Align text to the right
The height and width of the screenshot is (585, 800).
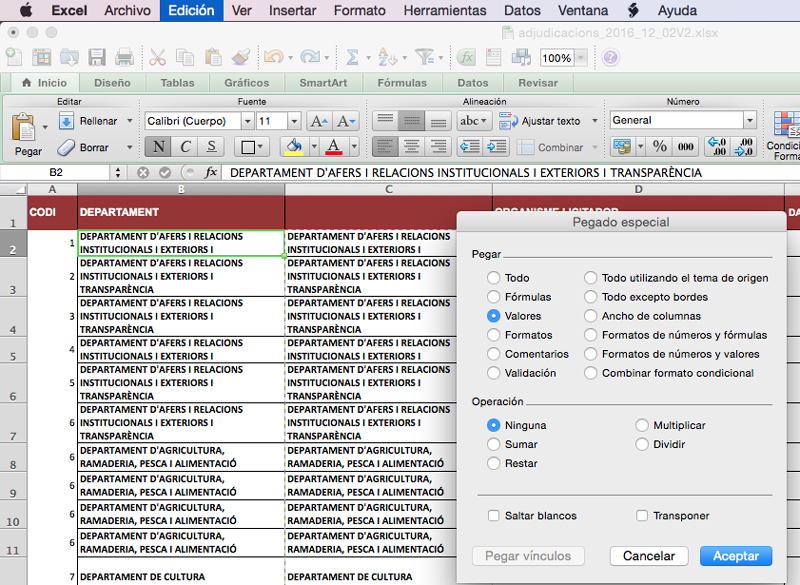(438, 147)
